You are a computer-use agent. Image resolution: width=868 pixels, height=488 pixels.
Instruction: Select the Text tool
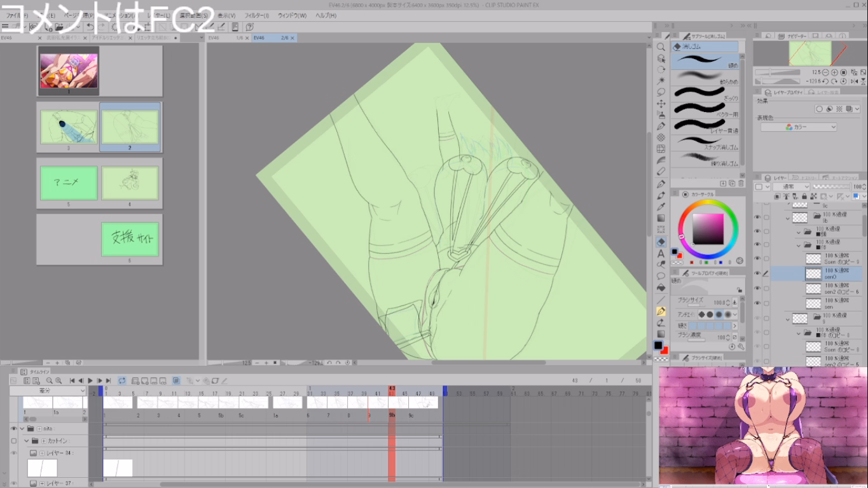tap(661, 253)
